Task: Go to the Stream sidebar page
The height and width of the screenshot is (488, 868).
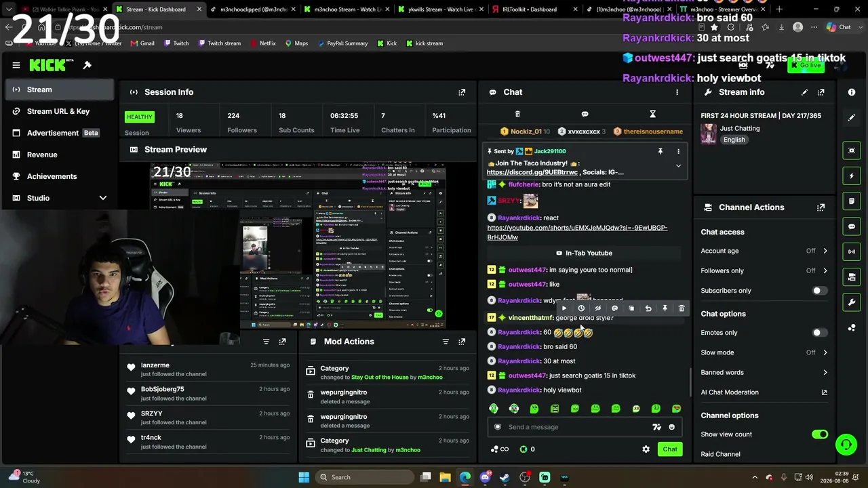Action: [60, 89]
